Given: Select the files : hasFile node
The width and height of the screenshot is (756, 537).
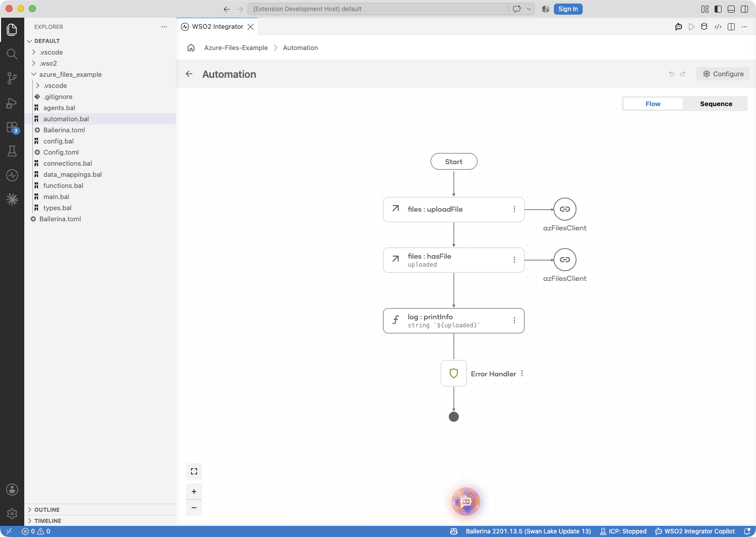Looking at the screenshot, I should click(x=454, y=260).
